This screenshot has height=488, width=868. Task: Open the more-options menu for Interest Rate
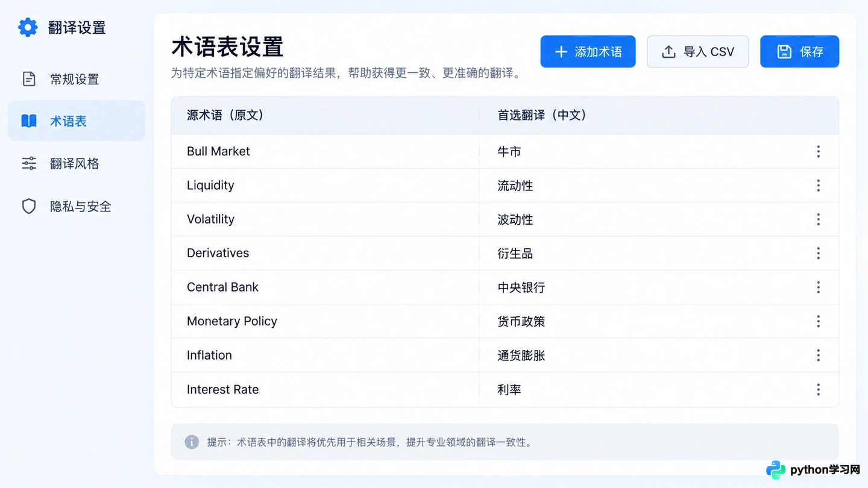tap(818, 390)
